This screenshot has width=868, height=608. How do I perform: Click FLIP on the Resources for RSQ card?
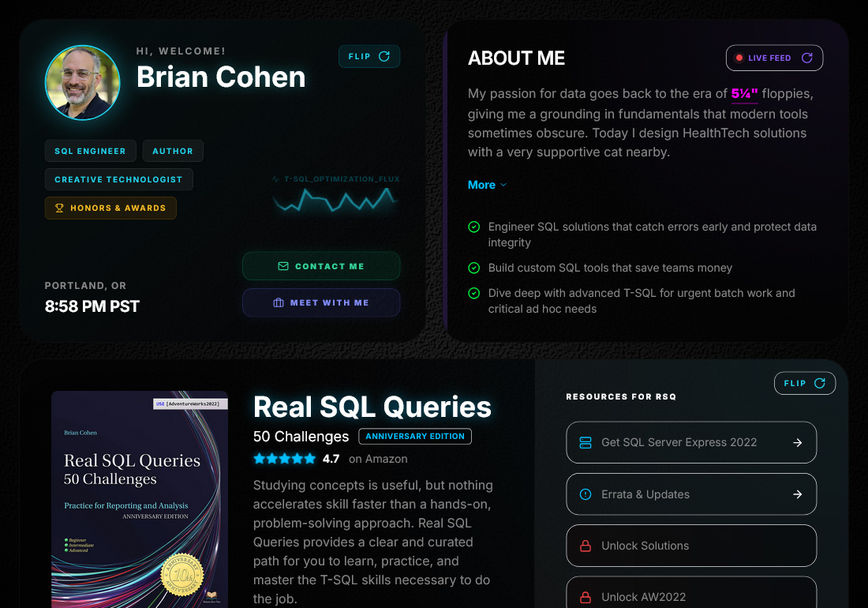click(804, 383)
